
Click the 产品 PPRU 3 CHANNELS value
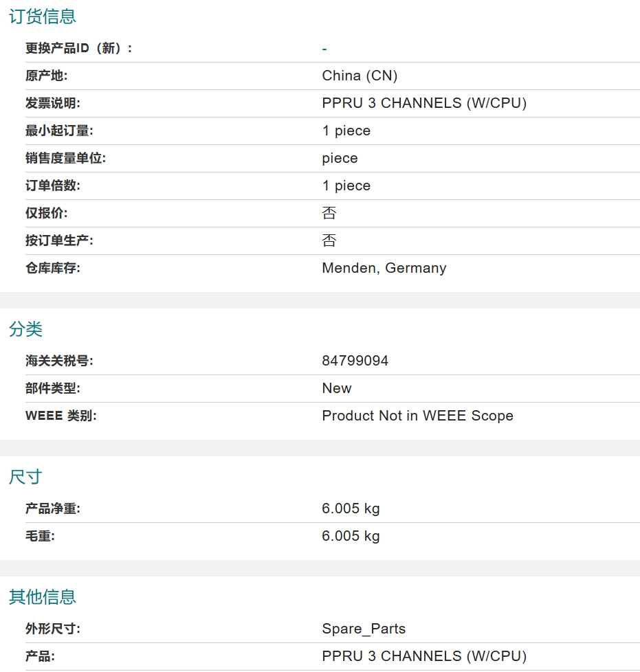point(424,656)
